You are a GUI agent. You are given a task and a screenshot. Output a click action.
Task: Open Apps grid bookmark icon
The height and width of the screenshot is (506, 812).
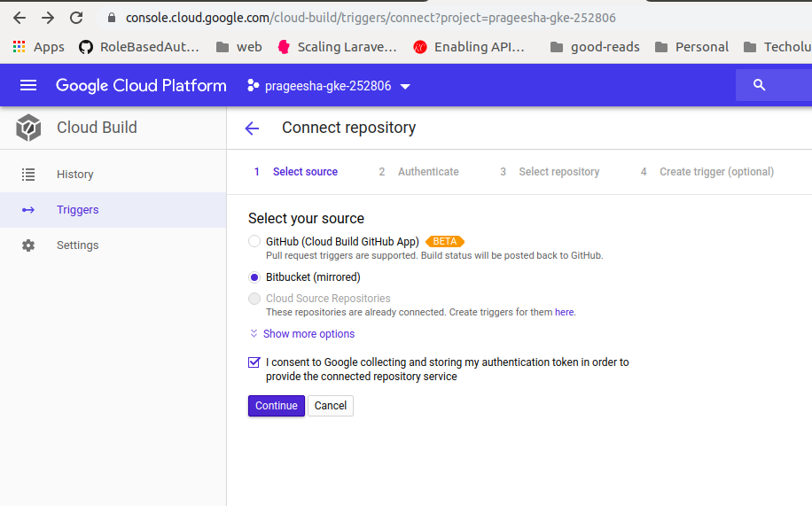coord(20,47)
